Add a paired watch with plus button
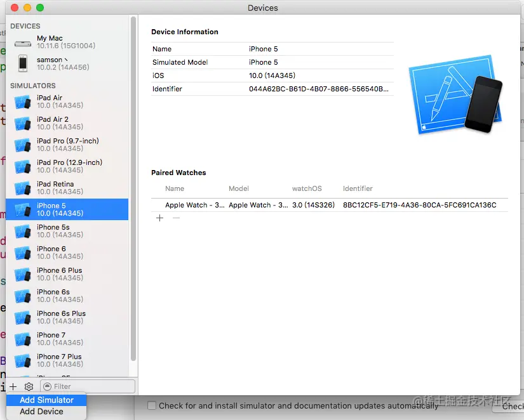This screenshot has height=420, width=524. point(159,218)
